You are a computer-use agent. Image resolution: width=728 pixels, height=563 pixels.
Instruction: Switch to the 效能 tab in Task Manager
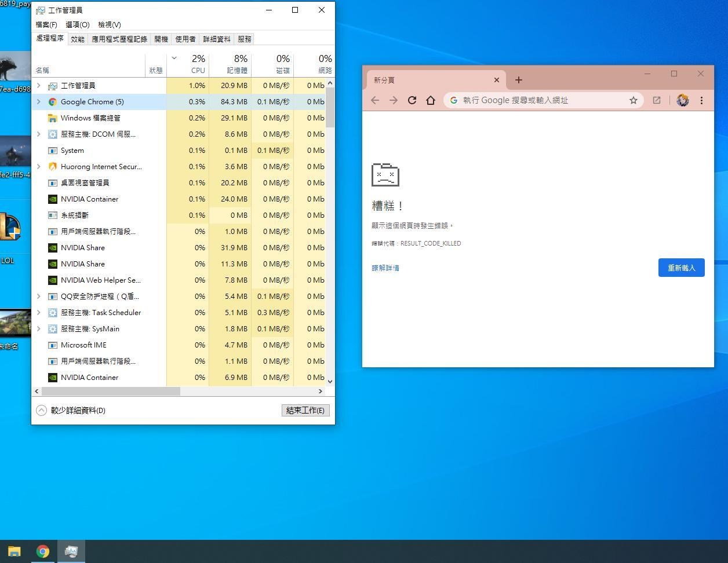pos(77,39)
